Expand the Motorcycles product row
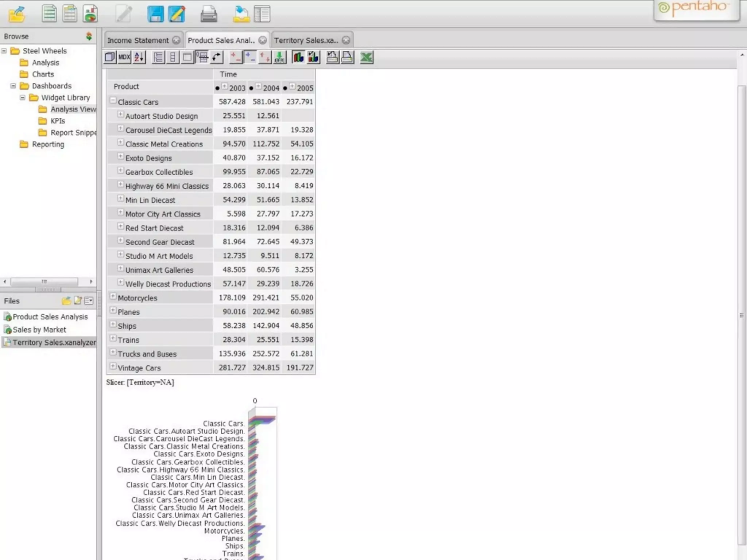Viewport: 747px width, 560px height. pos(113,296)
